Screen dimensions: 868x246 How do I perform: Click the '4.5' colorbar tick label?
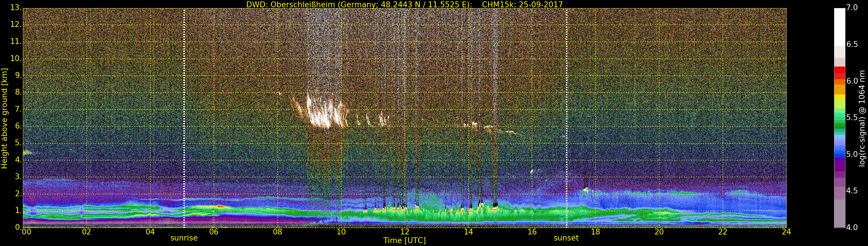point(852,191)
